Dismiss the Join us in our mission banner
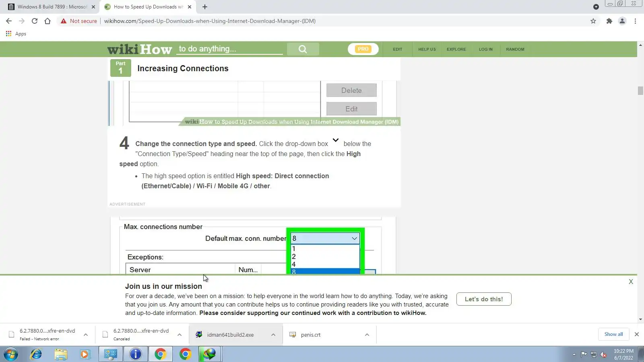Screen dimensions: 644x362 (x=631, y=282)
